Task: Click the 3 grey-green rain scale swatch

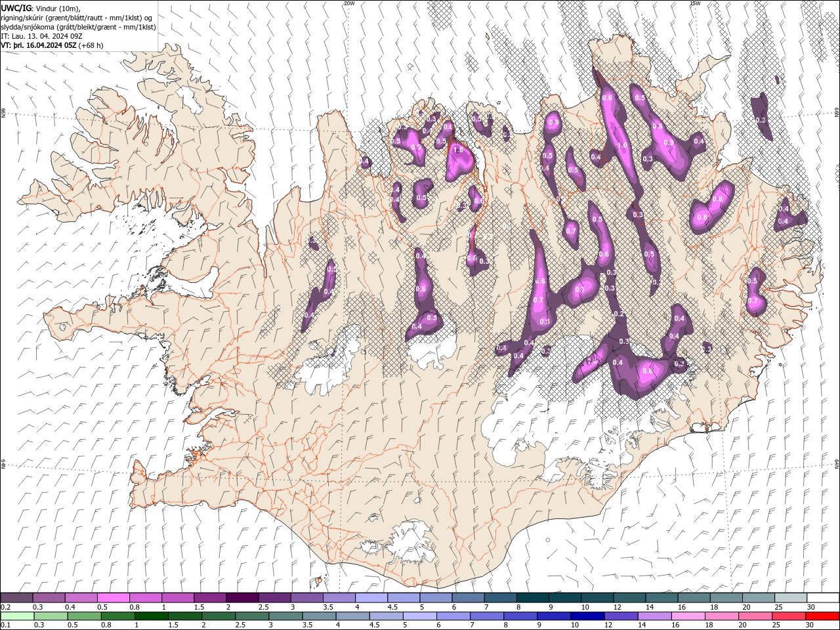Action: (285, 616)
